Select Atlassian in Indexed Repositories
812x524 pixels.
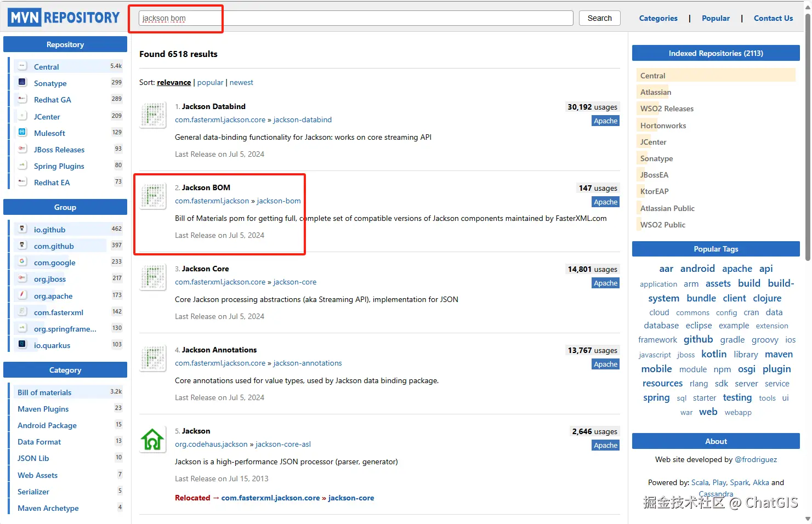click(x=656, y=92)
